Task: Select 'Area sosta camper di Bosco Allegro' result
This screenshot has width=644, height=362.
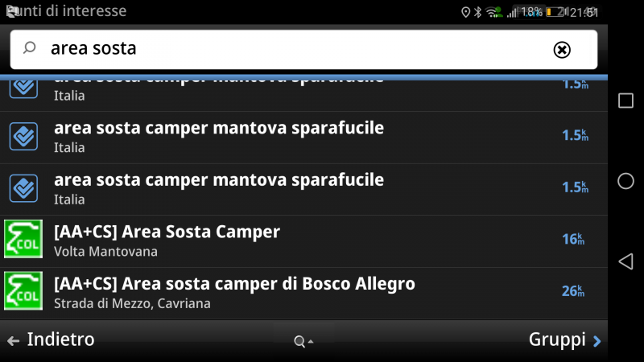Action: pos(303,294)
